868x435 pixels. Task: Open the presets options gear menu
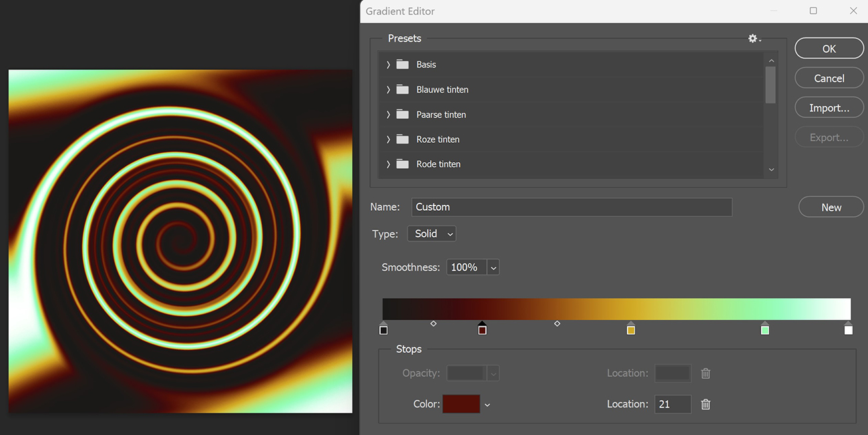pos(752,38)
